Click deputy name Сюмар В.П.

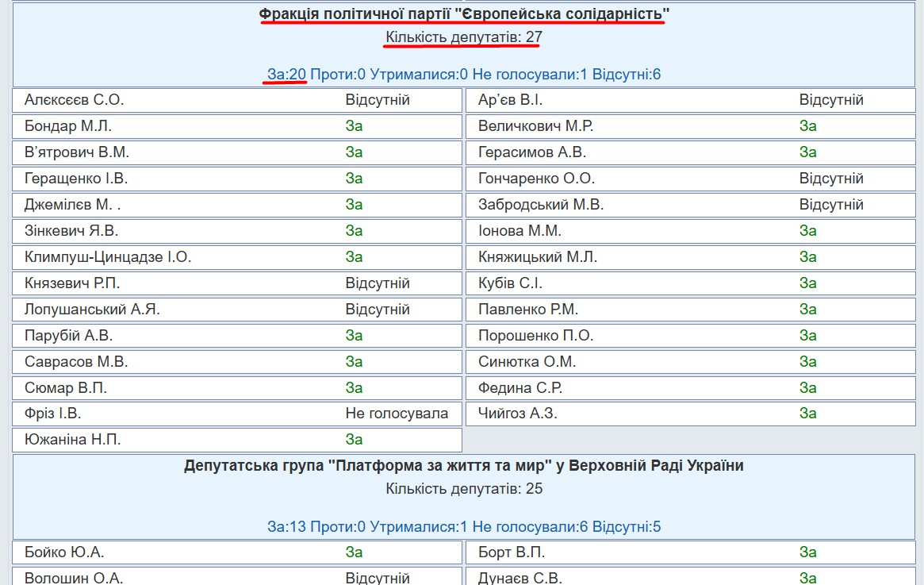65,387
